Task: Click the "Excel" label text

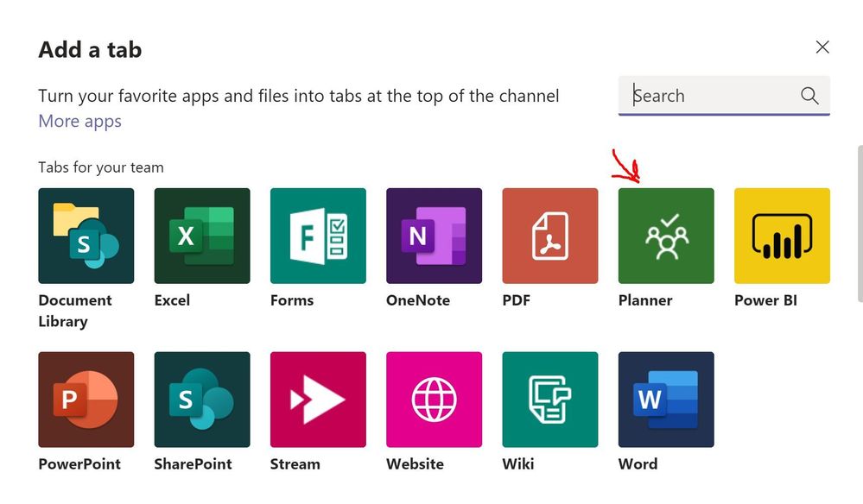Action: pos(172,300)
